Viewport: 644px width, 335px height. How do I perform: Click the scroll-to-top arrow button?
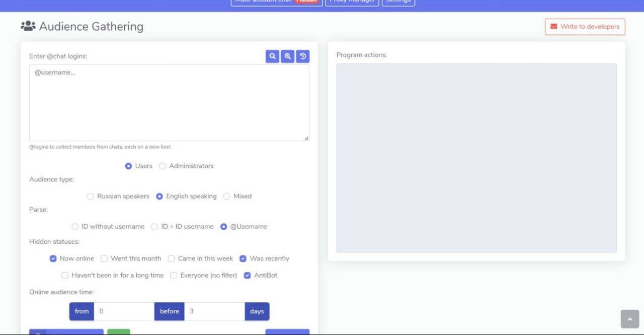point(629,319)
